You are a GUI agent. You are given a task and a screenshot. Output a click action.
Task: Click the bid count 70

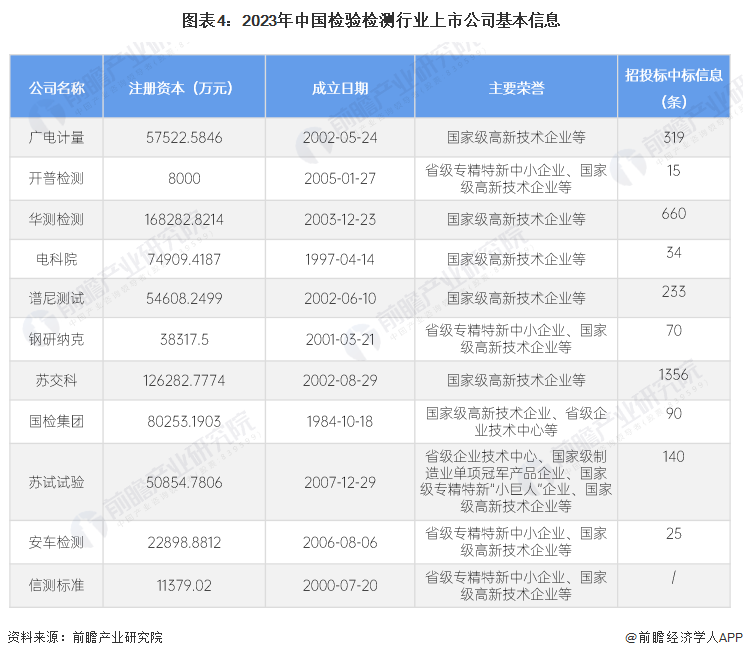click(x=673, y=330)
